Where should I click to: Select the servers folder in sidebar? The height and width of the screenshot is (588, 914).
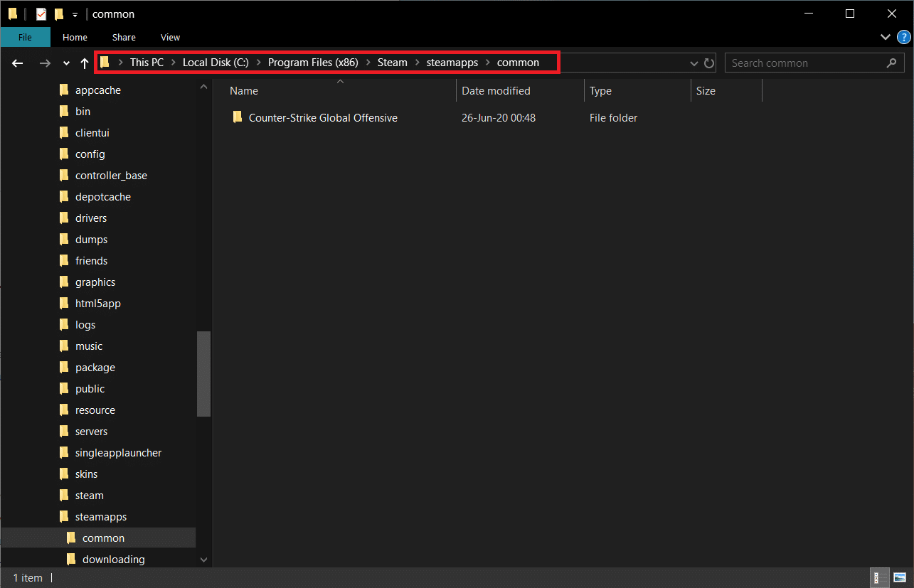91,432
